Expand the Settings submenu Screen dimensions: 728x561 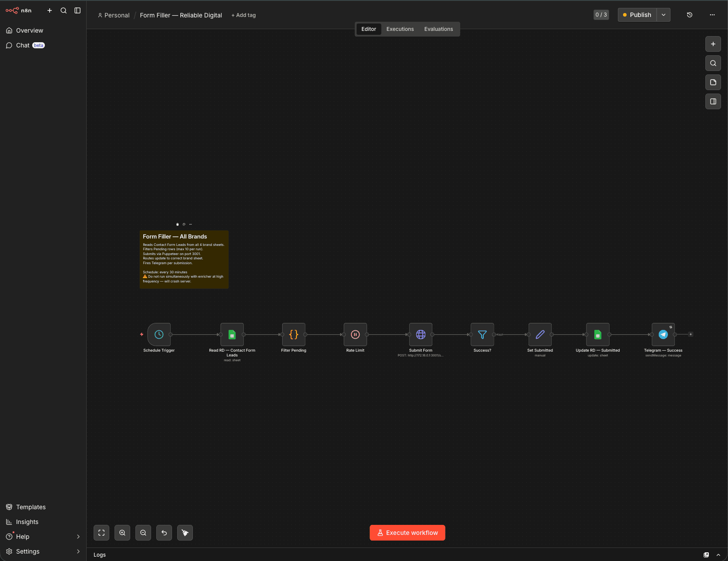[x=78, y=551]
